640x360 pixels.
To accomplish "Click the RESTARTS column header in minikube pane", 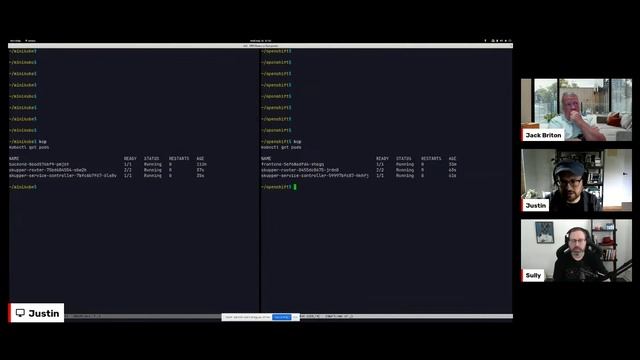I will [179, 158].
